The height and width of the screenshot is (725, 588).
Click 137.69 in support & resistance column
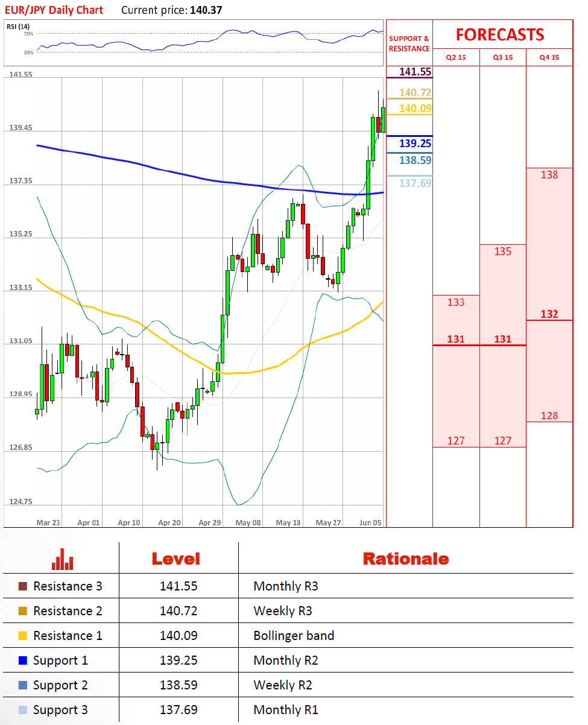[416, 183]
